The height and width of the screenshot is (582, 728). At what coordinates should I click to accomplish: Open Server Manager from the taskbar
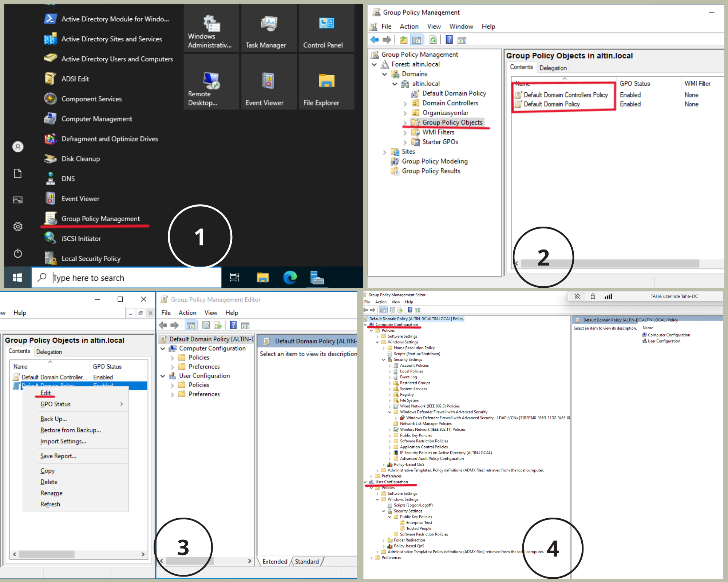pyautogui.click(x=317, y=278)
